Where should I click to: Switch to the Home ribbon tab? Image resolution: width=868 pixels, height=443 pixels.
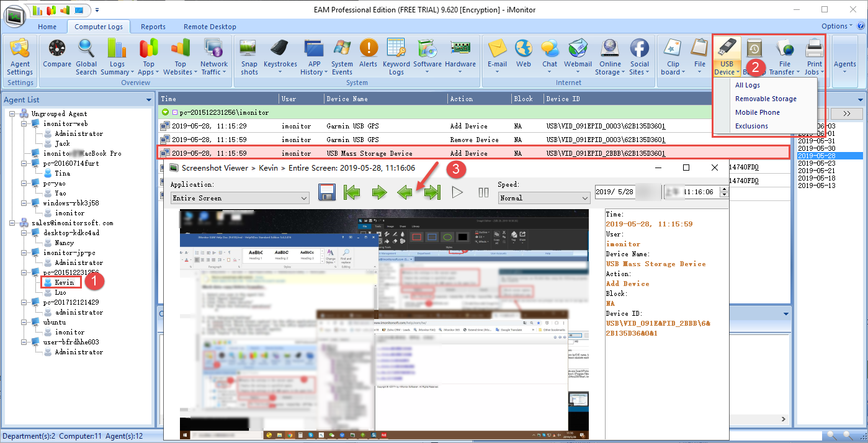point(47,27)
